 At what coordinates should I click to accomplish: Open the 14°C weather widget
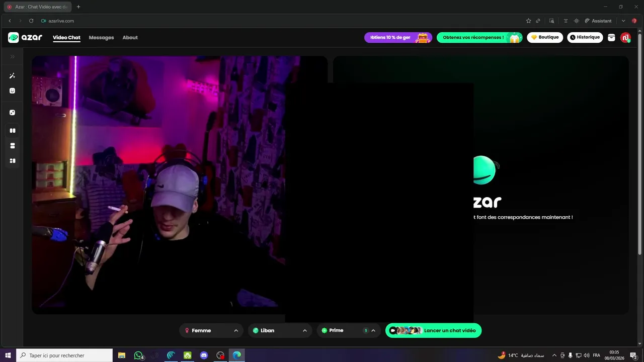point(521,355)
